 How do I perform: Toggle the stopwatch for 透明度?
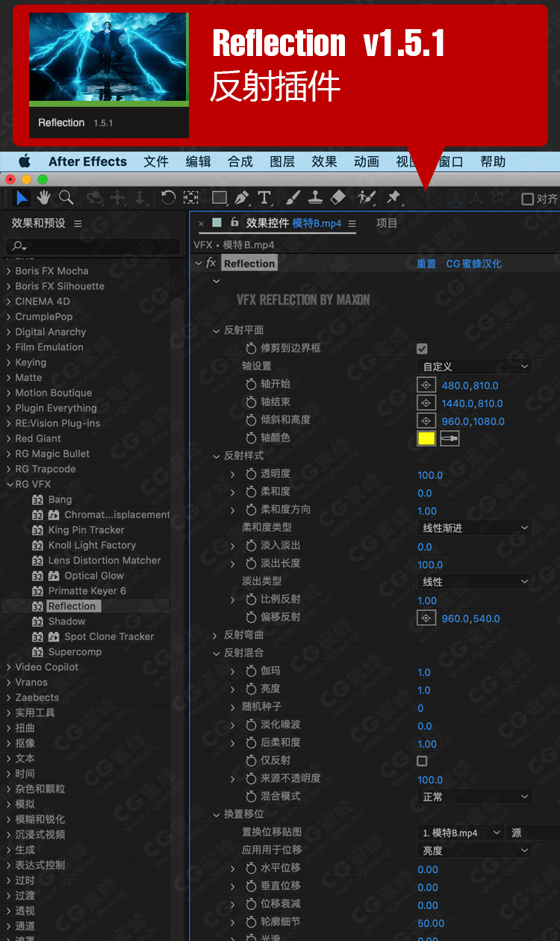tap(252, 474)
